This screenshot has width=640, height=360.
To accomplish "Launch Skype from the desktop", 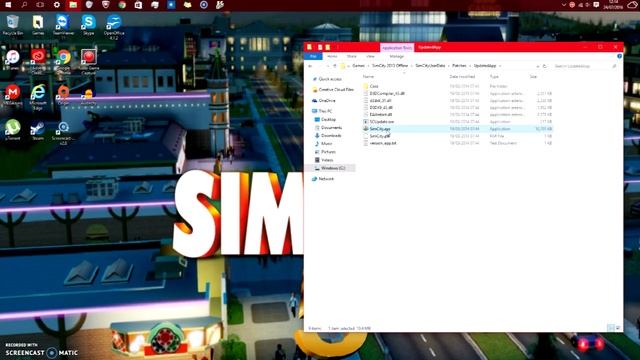I will [x=88, y=24].
